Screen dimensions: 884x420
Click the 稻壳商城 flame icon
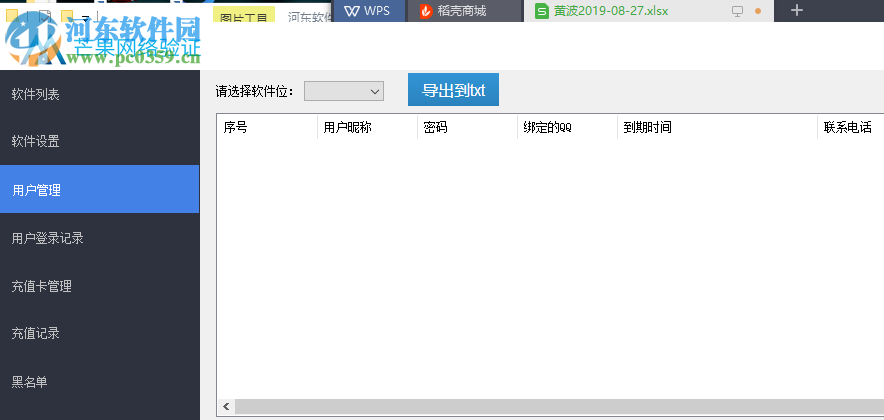(426, 11)
